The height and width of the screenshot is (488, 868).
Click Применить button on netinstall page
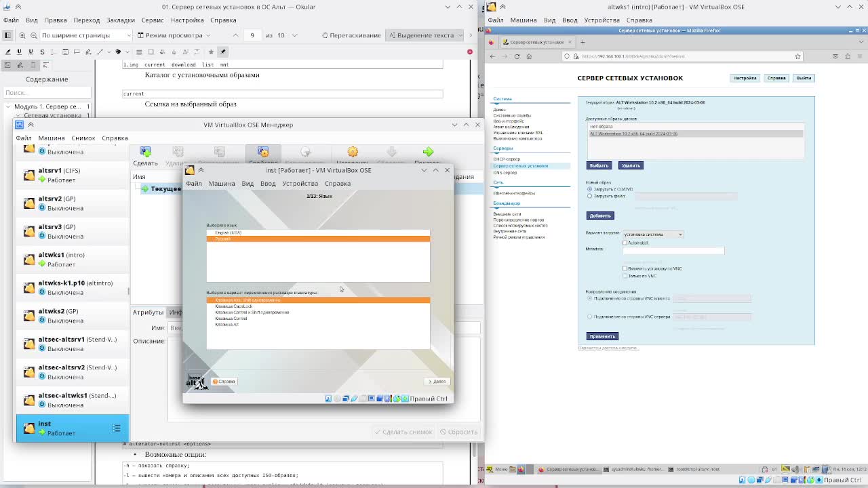602,336
